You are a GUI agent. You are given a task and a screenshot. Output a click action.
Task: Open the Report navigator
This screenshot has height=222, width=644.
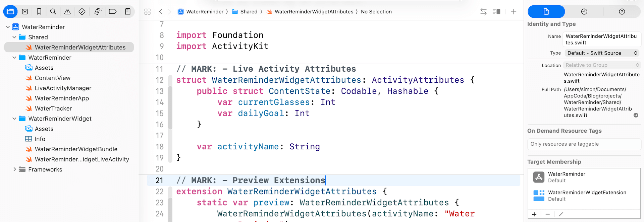point(128,12)
